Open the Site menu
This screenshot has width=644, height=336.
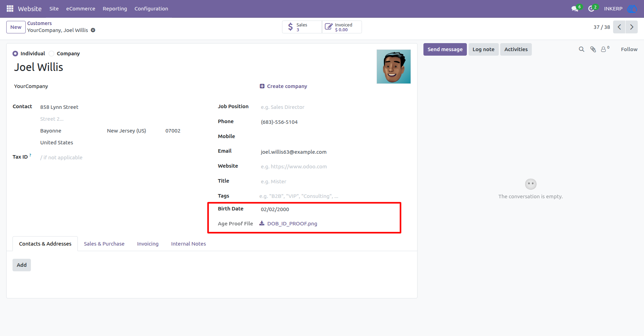(54, 9)
